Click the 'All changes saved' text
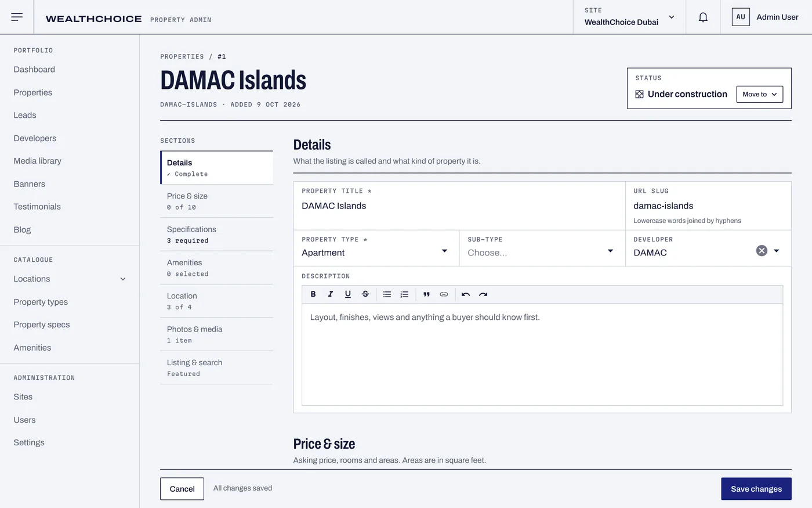Image resolution: width=812 pixels, height=508 pixels. tap(242, 488)
